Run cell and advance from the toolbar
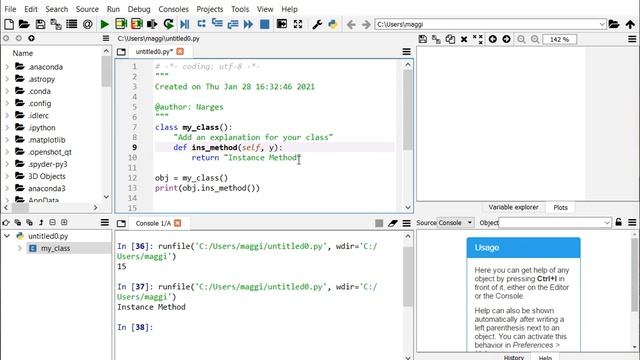This screenshot has width=640, height=360. (x=137, y=24)
